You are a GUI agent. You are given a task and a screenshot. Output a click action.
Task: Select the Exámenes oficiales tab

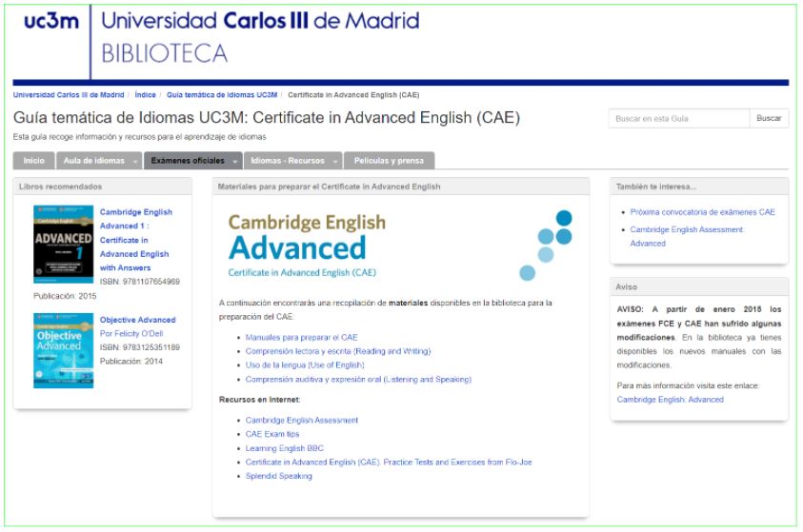coord(188,161)
